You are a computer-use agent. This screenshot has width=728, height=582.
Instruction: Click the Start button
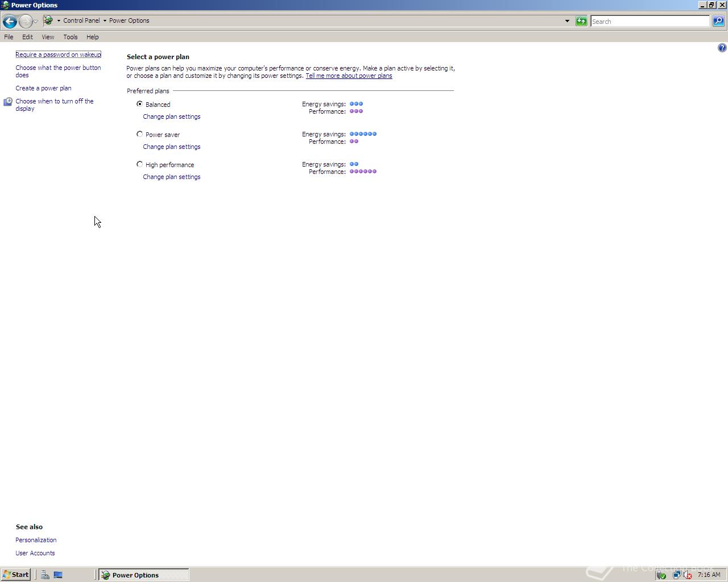tap(16, 575)
